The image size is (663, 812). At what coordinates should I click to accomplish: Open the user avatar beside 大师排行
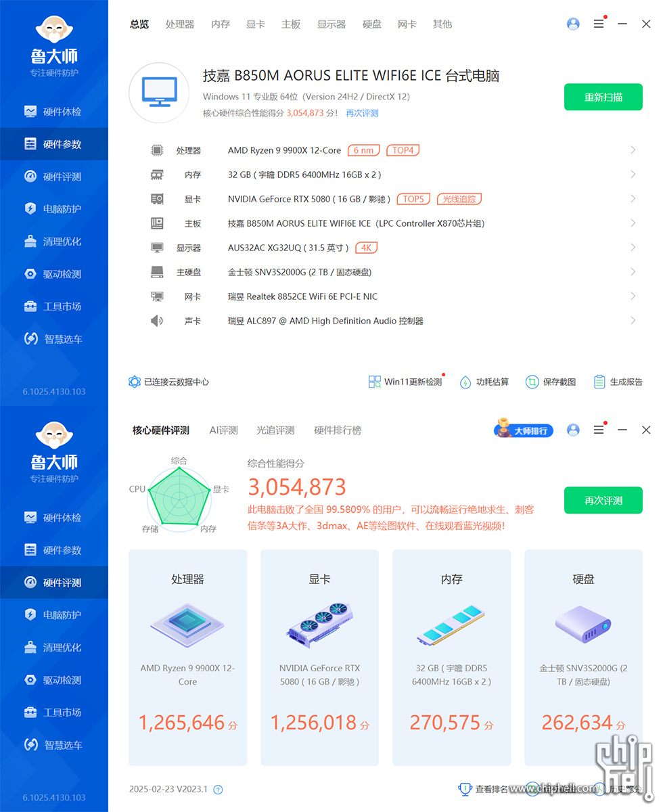point(573,430)
